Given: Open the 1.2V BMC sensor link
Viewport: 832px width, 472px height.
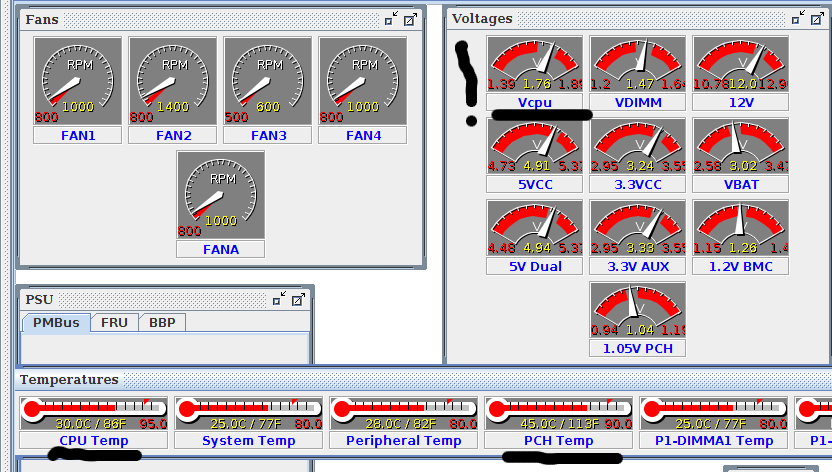Looking at the screenshot, I should (740, 266).
